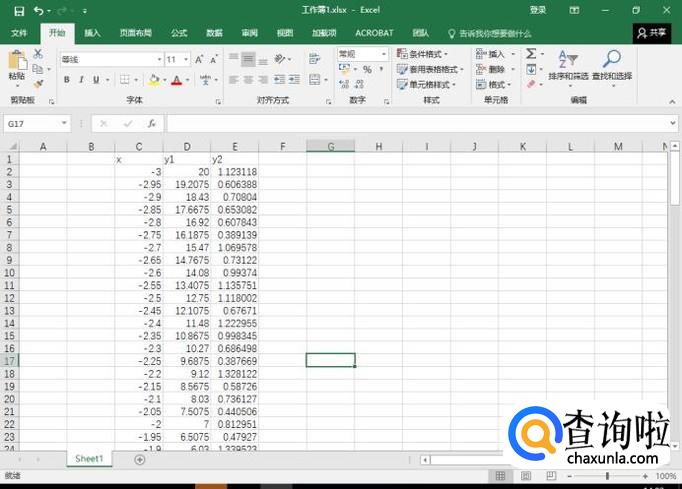
Task: Switch to Page Layout view in status bar
Action: coord(525,476)
